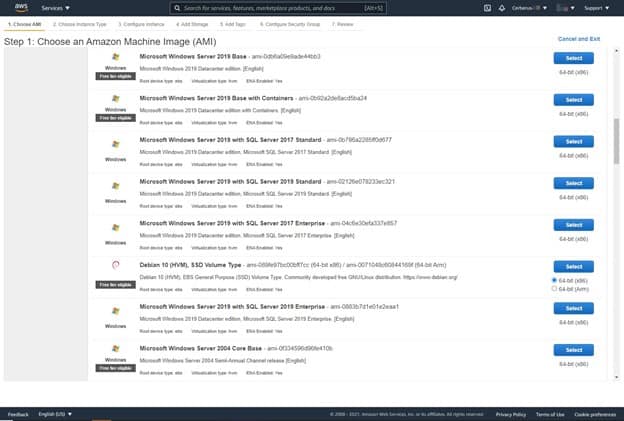The height and width of the screenshot is (421, 624).
Task: Open the CloudShell icon
Action: pyautogui.click(x=487, y=8)
